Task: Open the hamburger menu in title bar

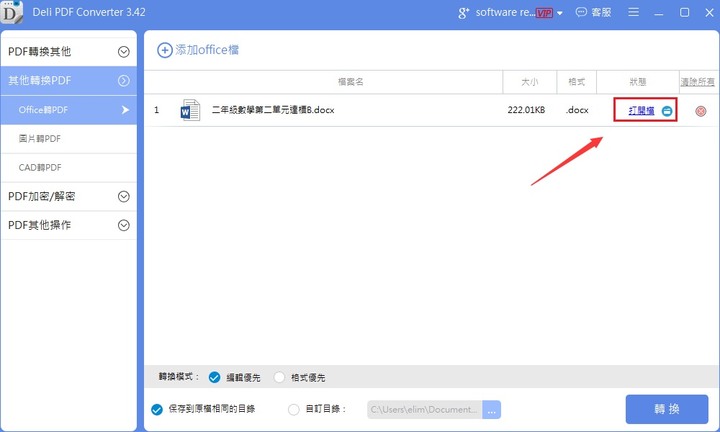Action: (x=633, y=12)
